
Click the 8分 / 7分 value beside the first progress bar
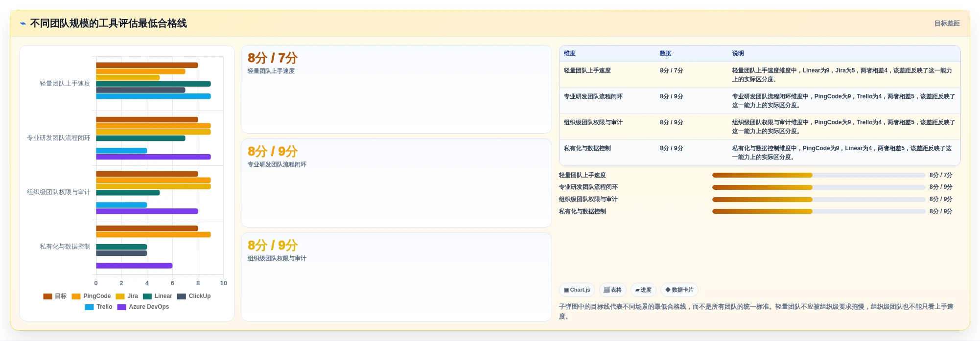point(941,175)
